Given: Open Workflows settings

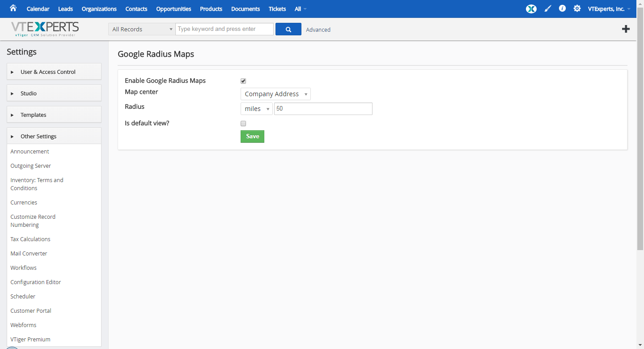Looking at the screenshot, I should (x=24, y=268).
